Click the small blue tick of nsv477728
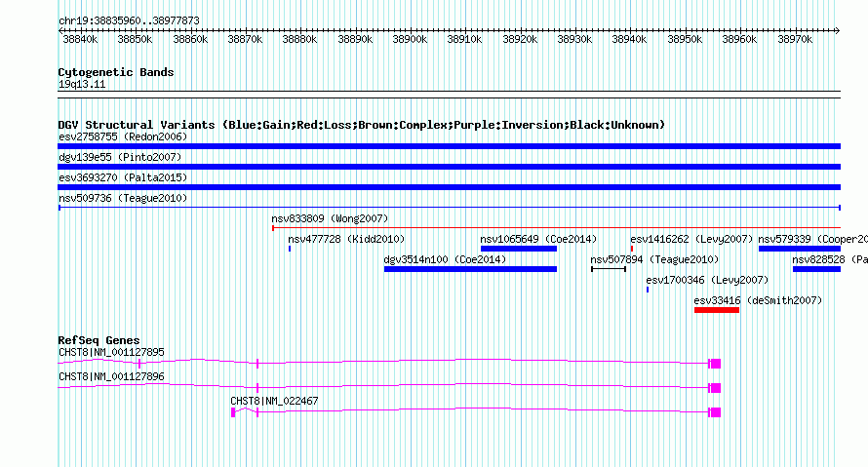Viewport: 868px width, 467px height. click(290, 249)
